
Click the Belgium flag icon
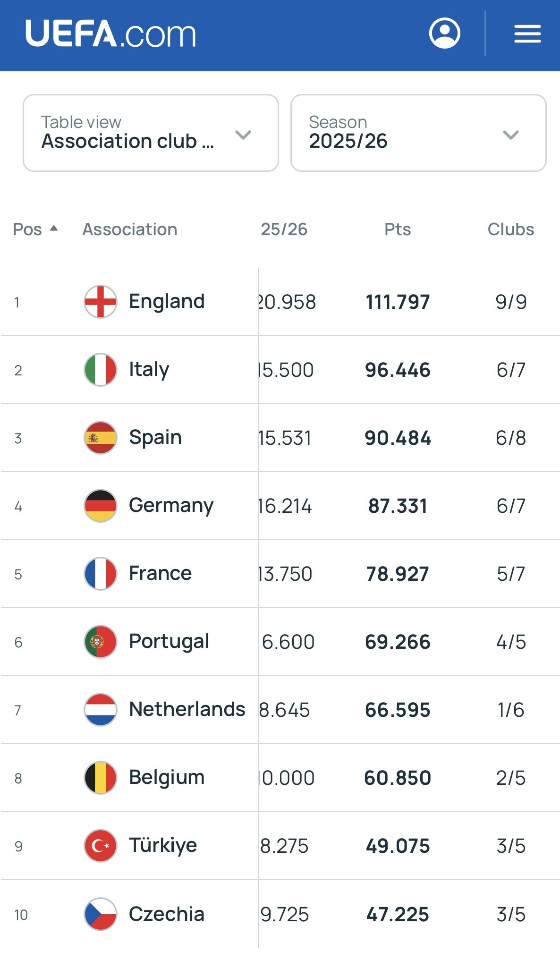tap(100, 778)
